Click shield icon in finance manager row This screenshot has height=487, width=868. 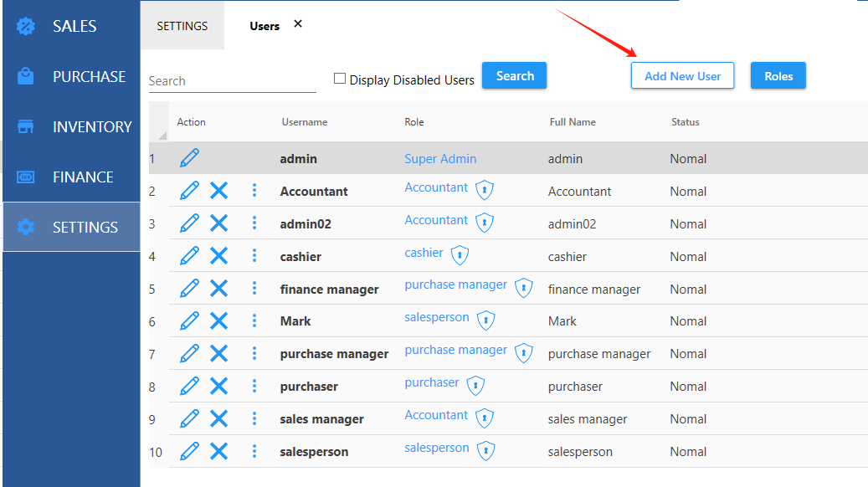tap(524, 288)
